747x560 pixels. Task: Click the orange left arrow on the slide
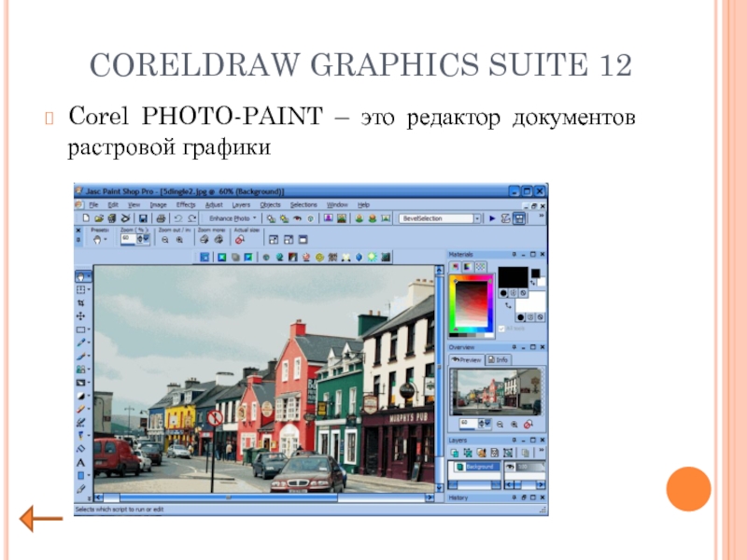41,518
